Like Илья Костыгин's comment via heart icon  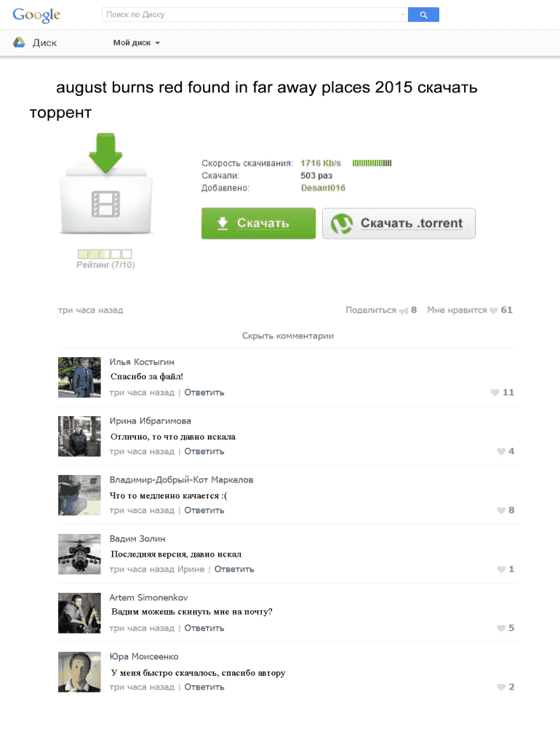[x=495, y=392]
